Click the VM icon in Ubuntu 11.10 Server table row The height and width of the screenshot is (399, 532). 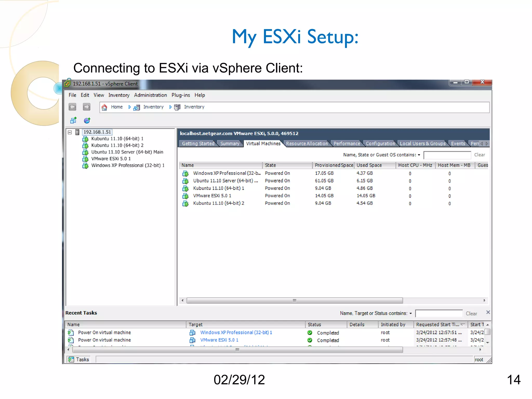coord(185,181)
